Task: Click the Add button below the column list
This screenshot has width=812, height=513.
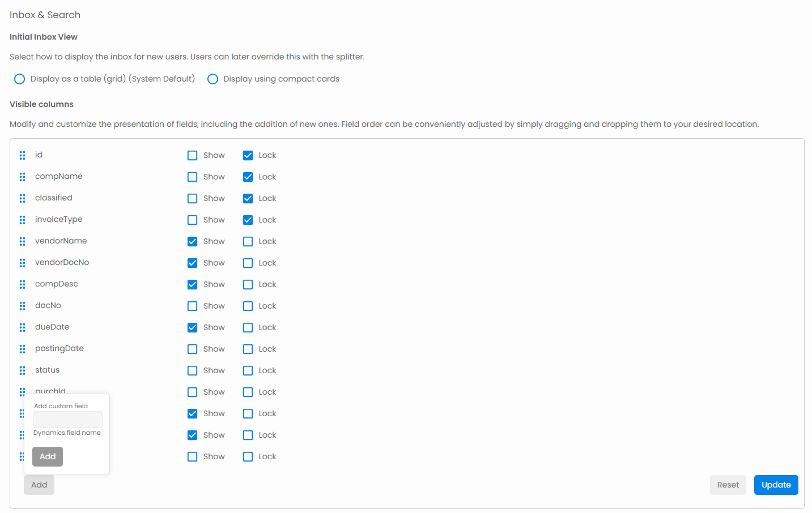Action: [x=39, y=485]
